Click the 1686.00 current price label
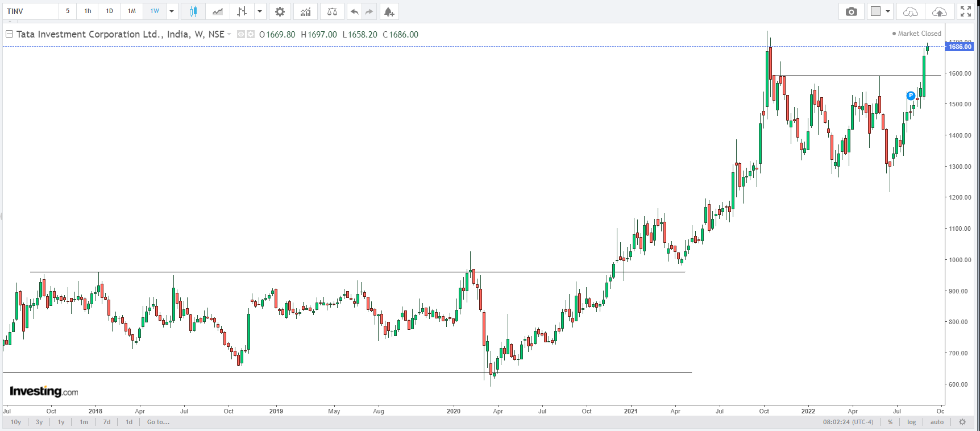980x431 pixels. (960, 47)
